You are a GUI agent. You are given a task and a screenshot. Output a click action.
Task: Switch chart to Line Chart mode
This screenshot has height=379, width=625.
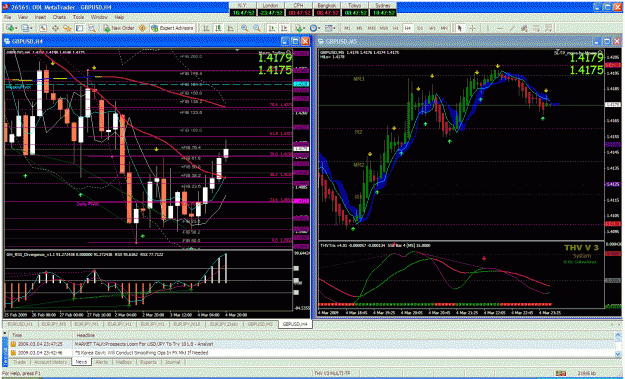230,28
